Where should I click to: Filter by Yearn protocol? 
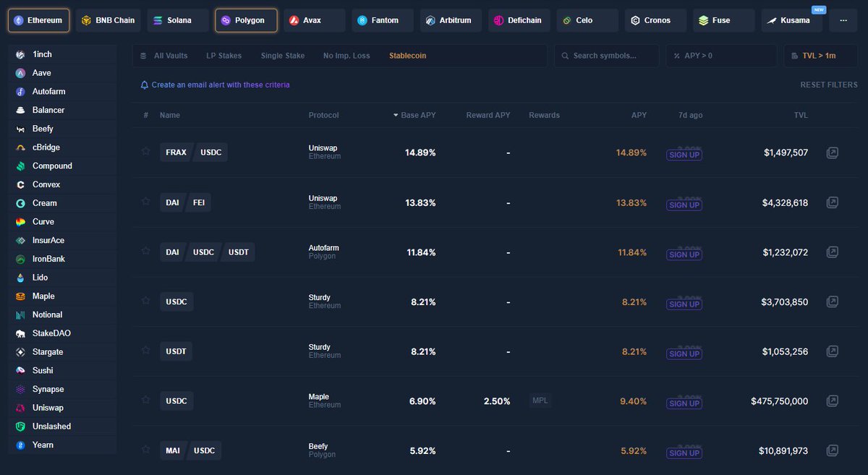[x=62, y=445]
